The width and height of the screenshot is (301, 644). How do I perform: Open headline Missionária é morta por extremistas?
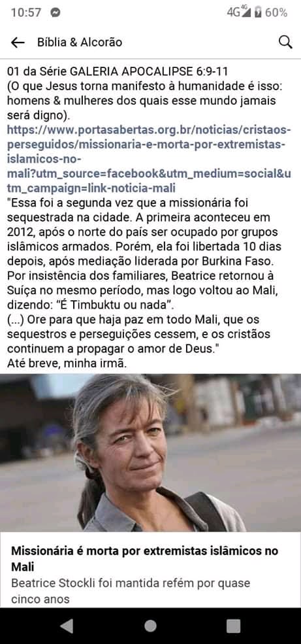145,559
